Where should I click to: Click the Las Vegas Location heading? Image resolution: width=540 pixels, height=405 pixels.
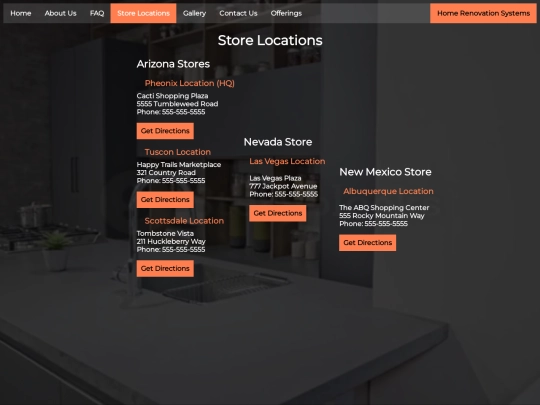click(287, 161)
